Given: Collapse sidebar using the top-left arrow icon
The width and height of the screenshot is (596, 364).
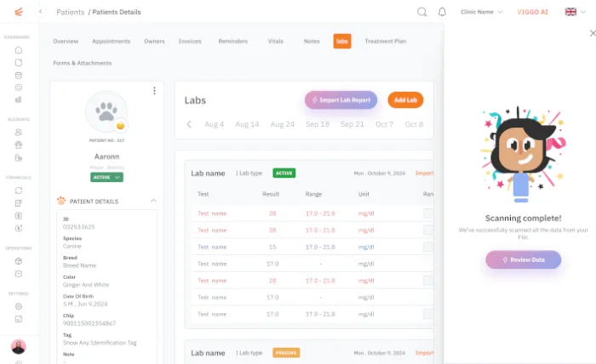Looking at the screenshot, I should [41, 12].
